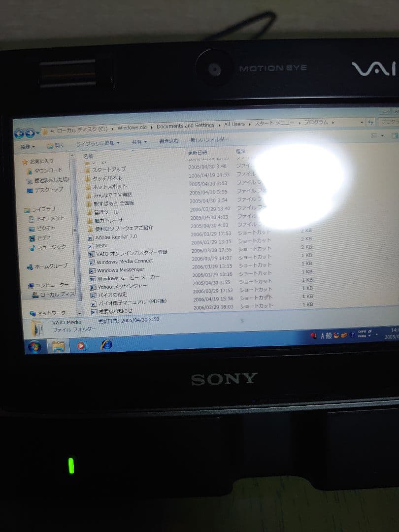
Task: Open the 共有 dropdown menu
Action: (139, 142)
